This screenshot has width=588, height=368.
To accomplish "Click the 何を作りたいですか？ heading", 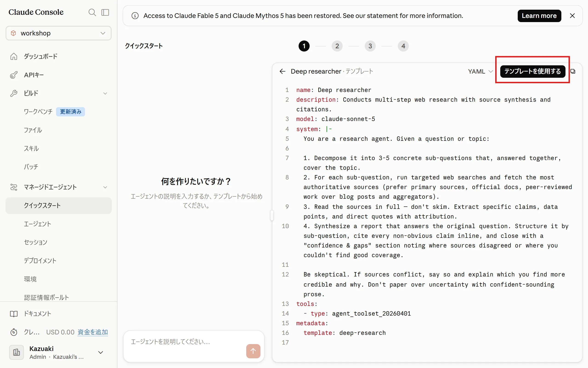I will (196, 181).
